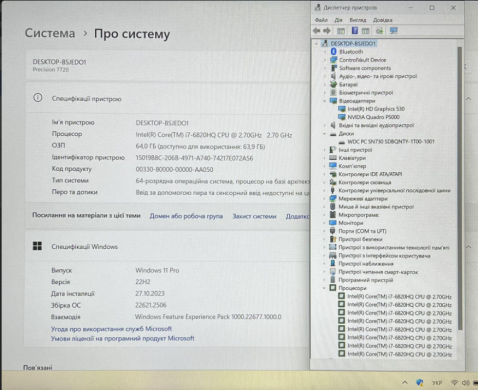The height and width of the screenshot is (390, 478).
Task: Go to Система breadcrumb in Settings
Action: click(x=50, y=33)
